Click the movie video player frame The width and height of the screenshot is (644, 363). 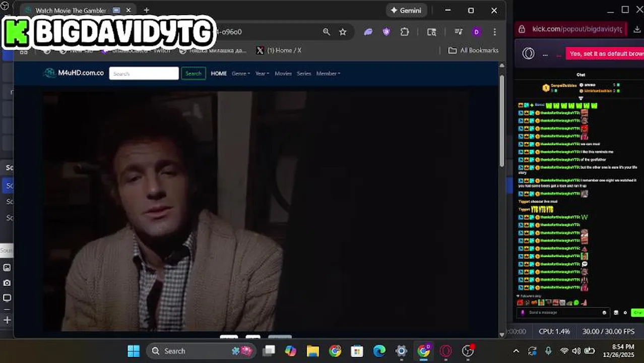pos(256,211)
